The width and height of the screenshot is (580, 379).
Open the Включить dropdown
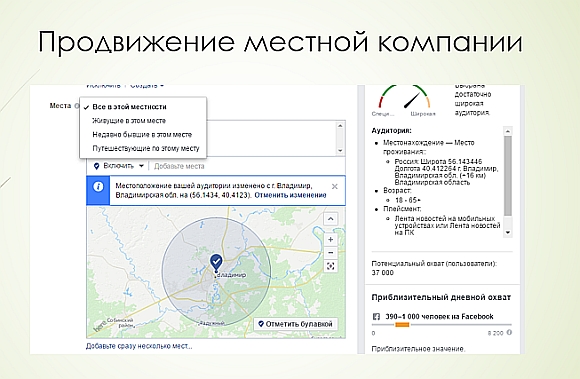(118, 166)
